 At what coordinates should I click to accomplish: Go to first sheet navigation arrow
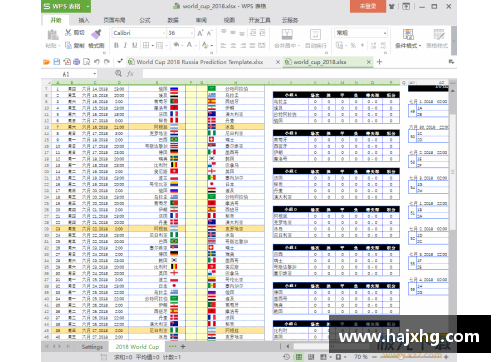pos(47,347)
